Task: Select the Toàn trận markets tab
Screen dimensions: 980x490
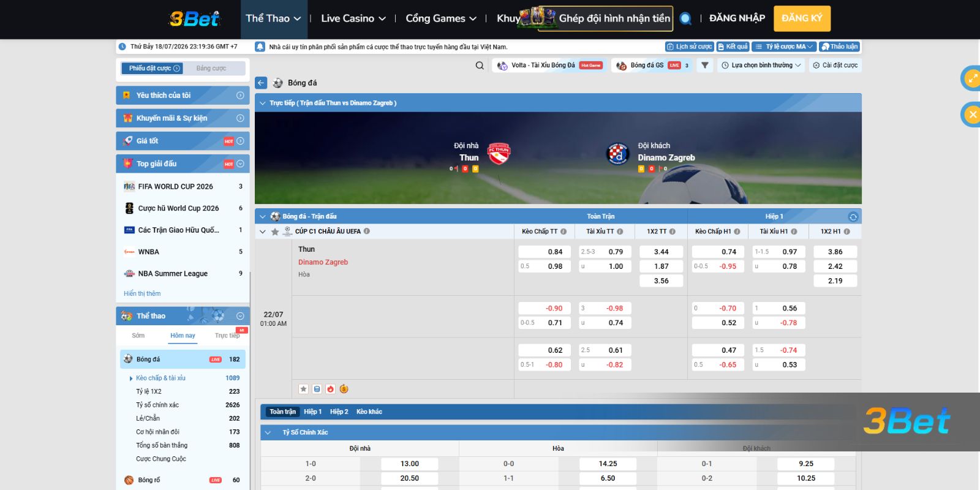Action: pyautogui.click(x=282, y=412)
